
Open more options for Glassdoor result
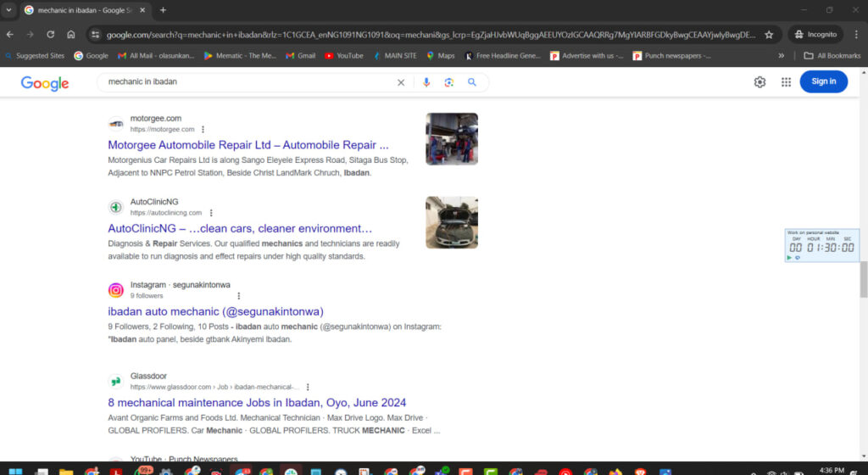pyautogui.click(x=308, y=388)
